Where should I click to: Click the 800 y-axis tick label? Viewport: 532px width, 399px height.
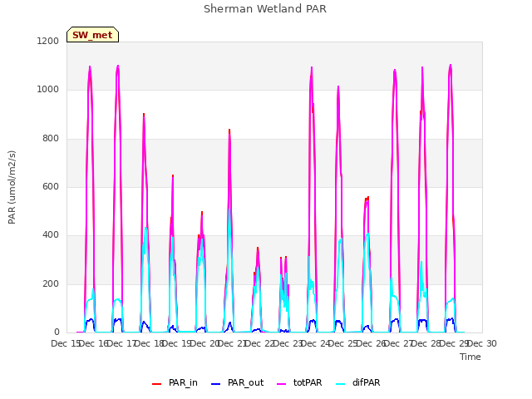coord(51,139)
